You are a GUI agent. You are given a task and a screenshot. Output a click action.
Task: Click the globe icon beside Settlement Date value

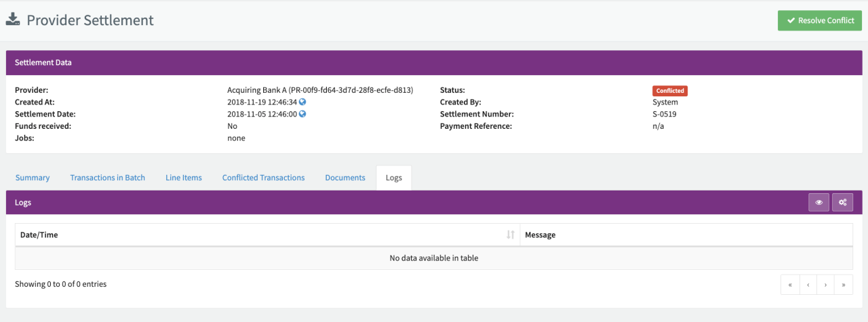pos(302,115)
